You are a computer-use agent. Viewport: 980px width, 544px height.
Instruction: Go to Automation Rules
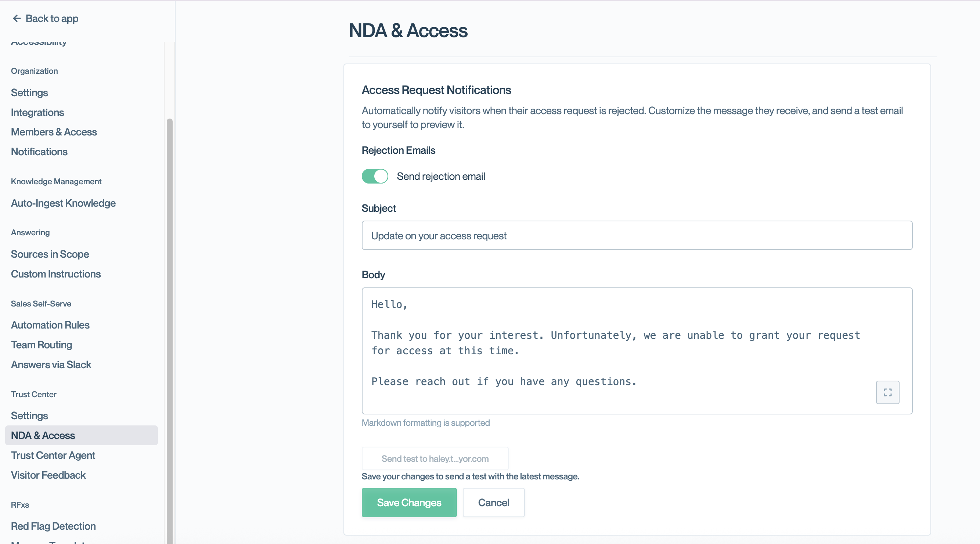coord(50,325)
